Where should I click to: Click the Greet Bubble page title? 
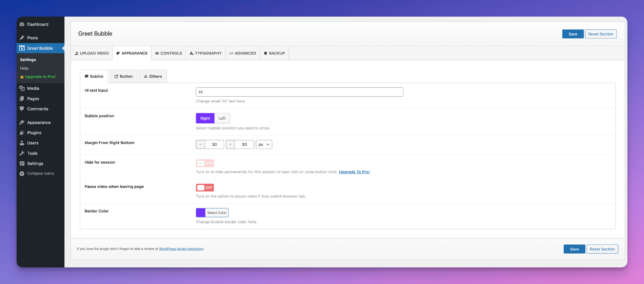tap(95, 34)
